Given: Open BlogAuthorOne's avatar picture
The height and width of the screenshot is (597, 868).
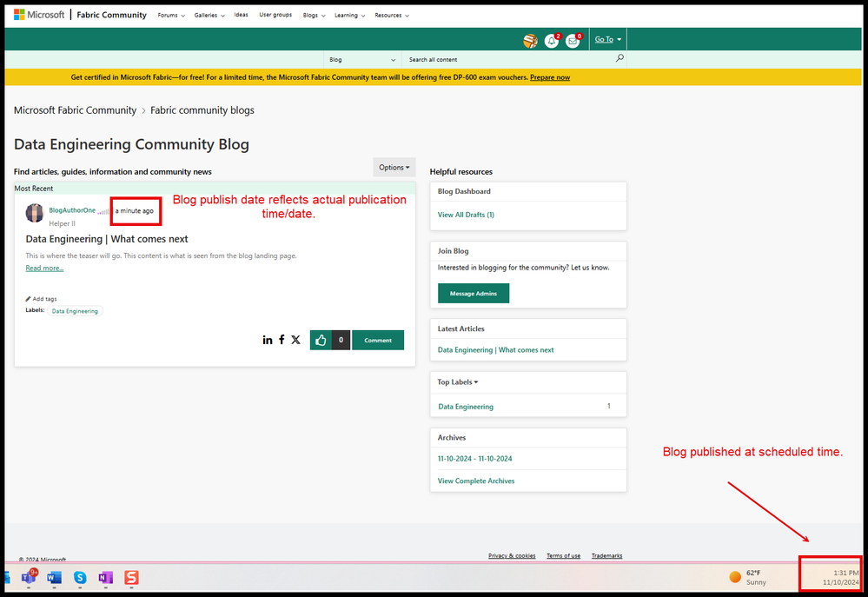Looking at the screenshot, I should (x=35, y=213).
